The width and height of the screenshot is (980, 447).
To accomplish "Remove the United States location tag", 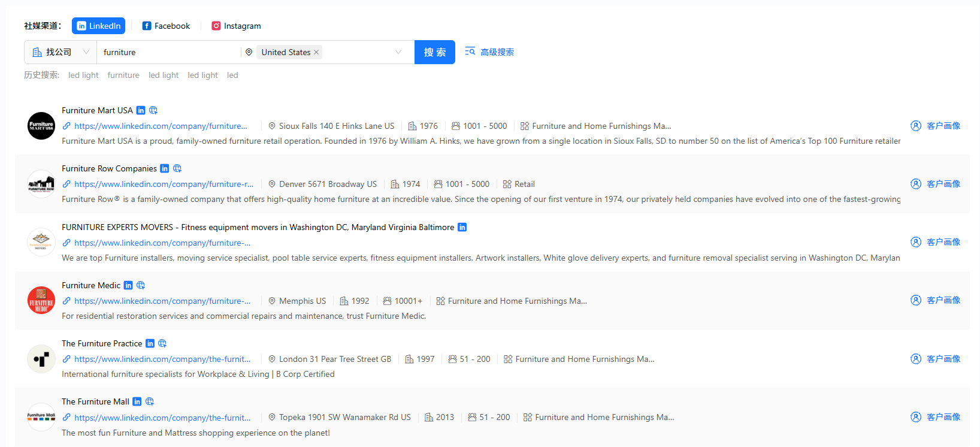I will (316, 52).
